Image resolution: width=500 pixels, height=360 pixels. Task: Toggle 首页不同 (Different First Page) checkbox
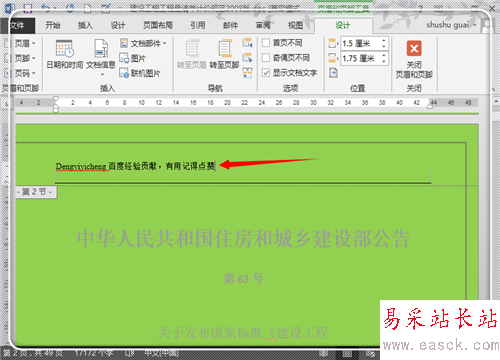coord(266,43)
